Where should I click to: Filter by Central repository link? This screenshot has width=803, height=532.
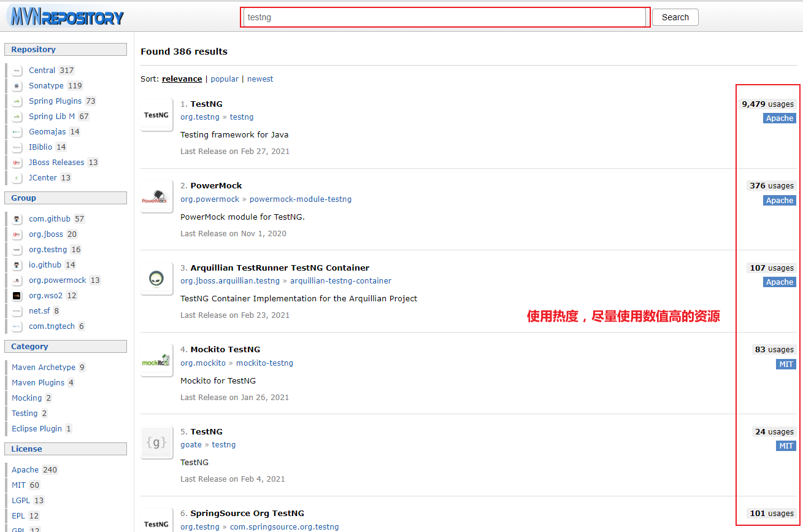coord(42,71)
